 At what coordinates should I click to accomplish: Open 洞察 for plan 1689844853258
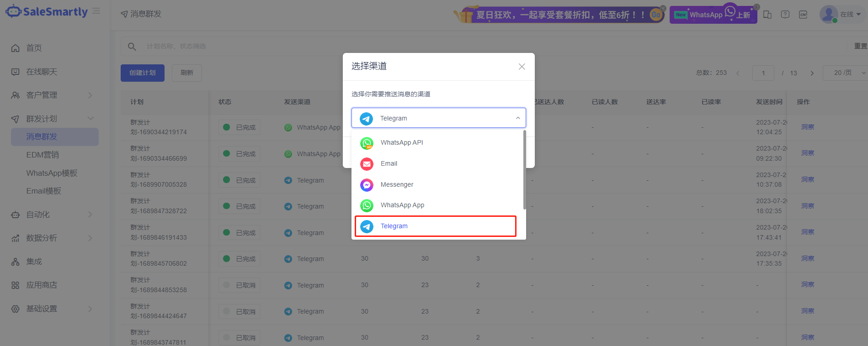point(808,284)
